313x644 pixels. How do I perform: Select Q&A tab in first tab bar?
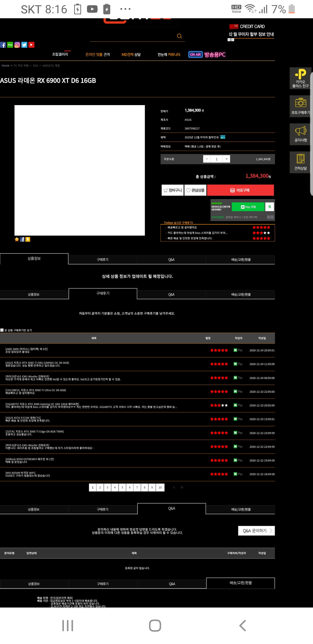pos(171,260)
